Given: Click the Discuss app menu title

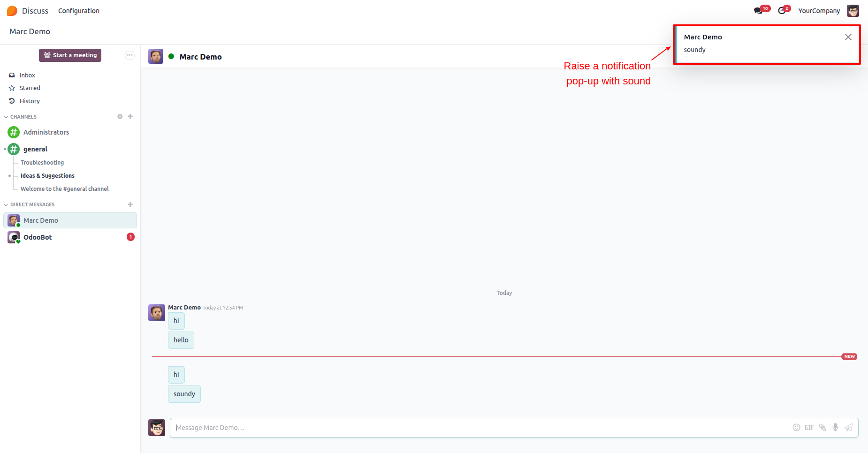Looking at the screenshot, I should 35,11.
